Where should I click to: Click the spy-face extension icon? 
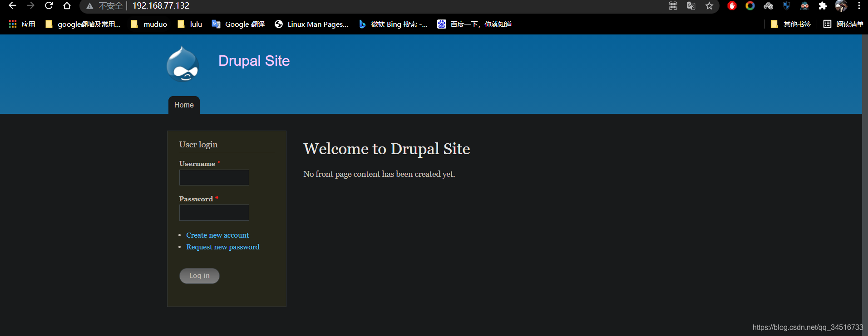(804, 5)
